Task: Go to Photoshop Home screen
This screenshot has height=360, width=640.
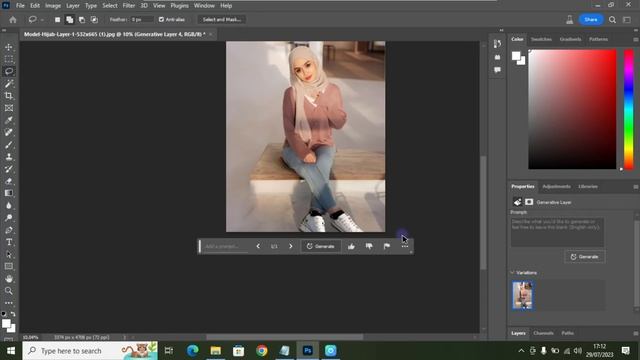Action: pos(13,20)
